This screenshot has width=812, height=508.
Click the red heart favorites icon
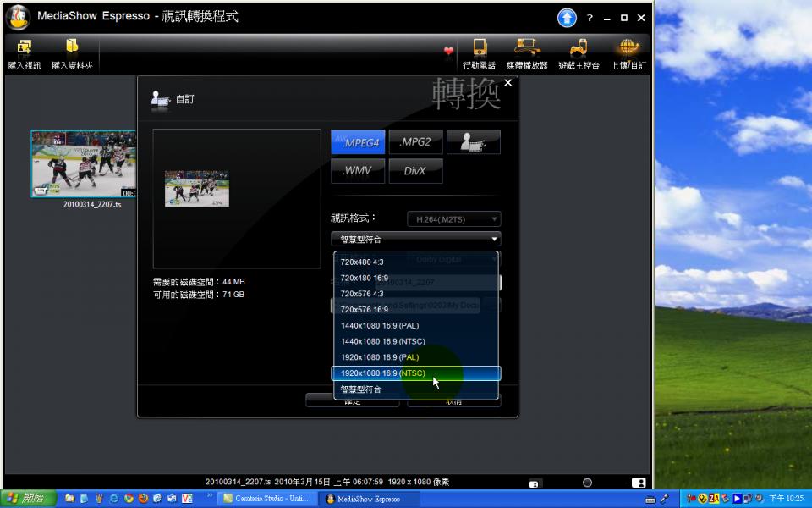pyautogui.click(x=448, y=52)
